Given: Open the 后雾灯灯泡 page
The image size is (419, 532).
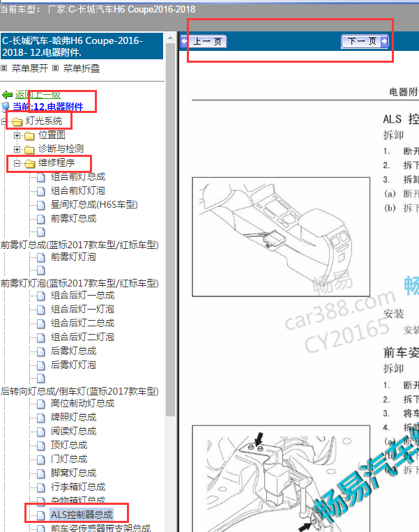Looking at the screenshot, I should point(73,365).
